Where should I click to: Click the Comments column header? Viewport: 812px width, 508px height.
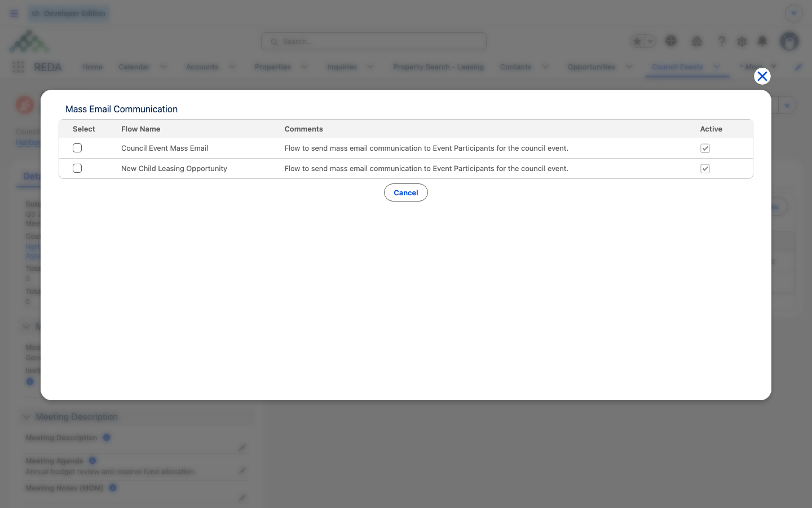click(x=303, y=129)
